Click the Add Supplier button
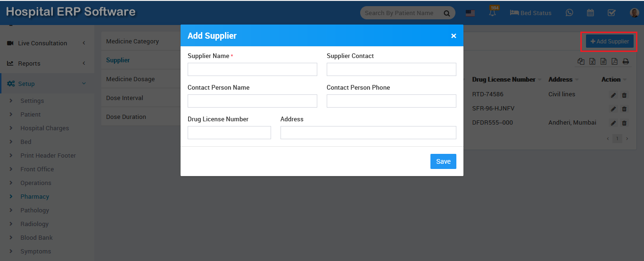This screenshot has width=644, height=261. (x=610, y=42)
